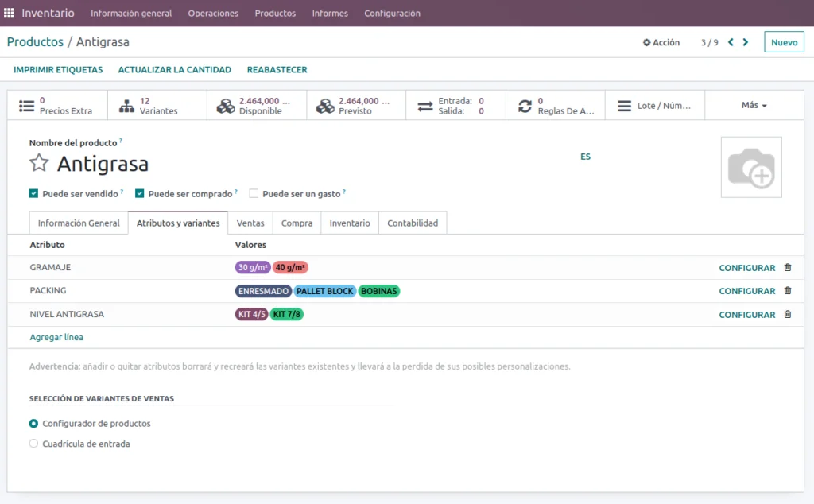Click the Nuevo button

(x=784, y=42)
